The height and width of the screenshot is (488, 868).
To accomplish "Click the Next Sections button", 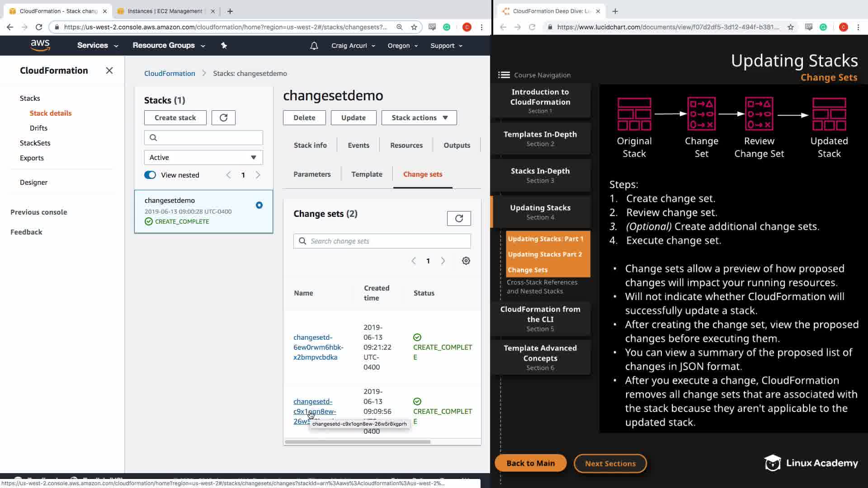I will 610,463.
